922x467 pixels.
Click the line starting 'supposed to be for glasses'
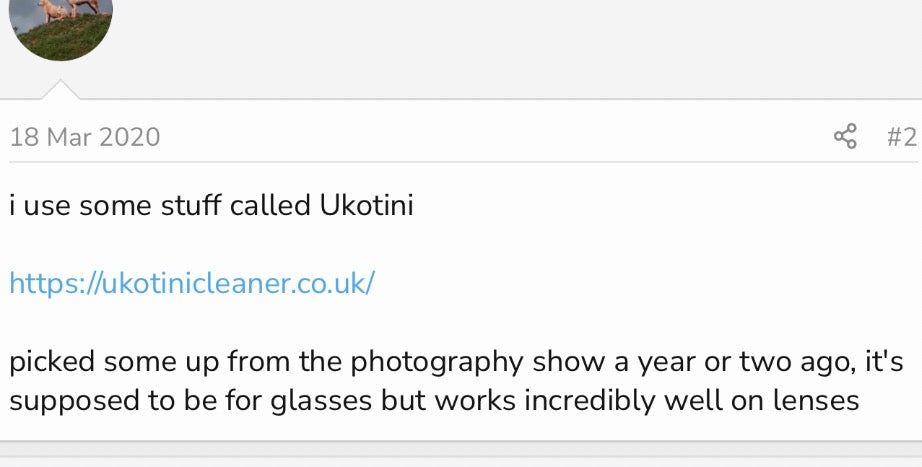click(x=434, y=401)
